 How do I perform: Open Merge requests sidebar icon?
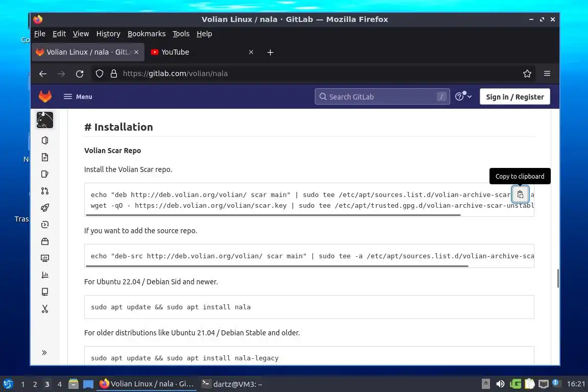pos(44,191)
